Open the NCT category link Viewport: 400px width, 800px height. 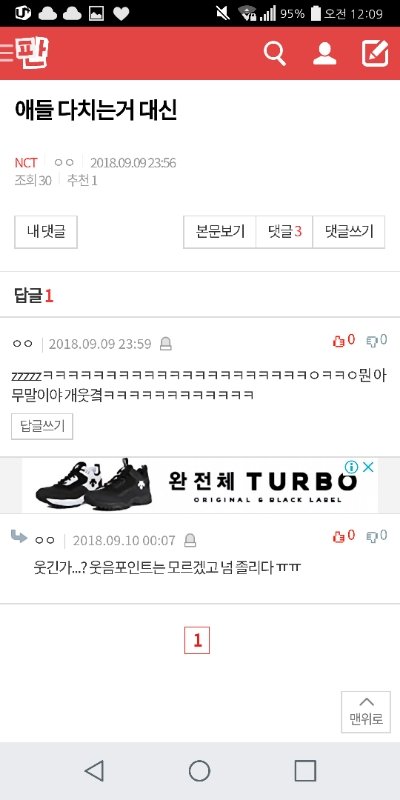click(26, 163)
